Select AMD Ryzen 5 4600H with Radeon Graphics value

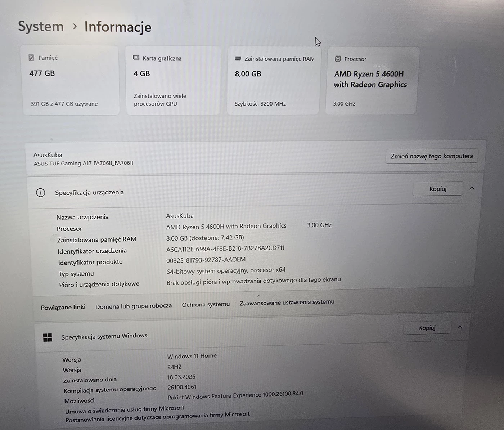coord(226,226)
